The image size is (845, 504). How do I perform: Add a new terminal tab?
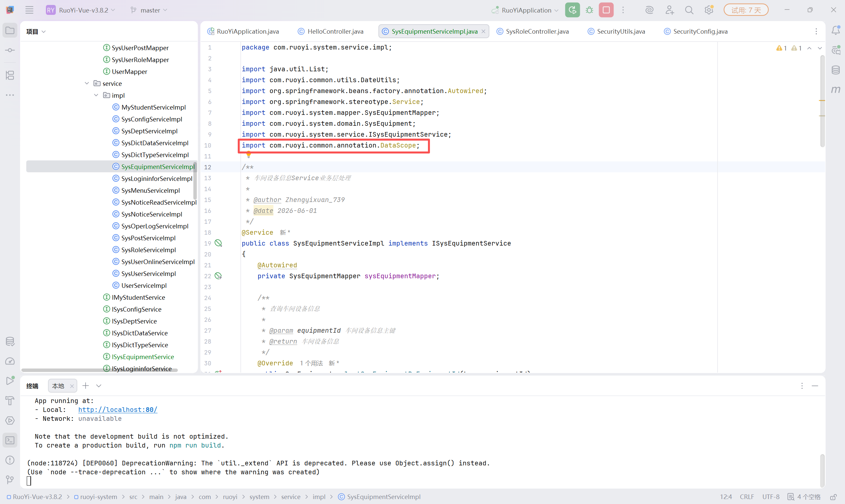click(x=86, y=386)
